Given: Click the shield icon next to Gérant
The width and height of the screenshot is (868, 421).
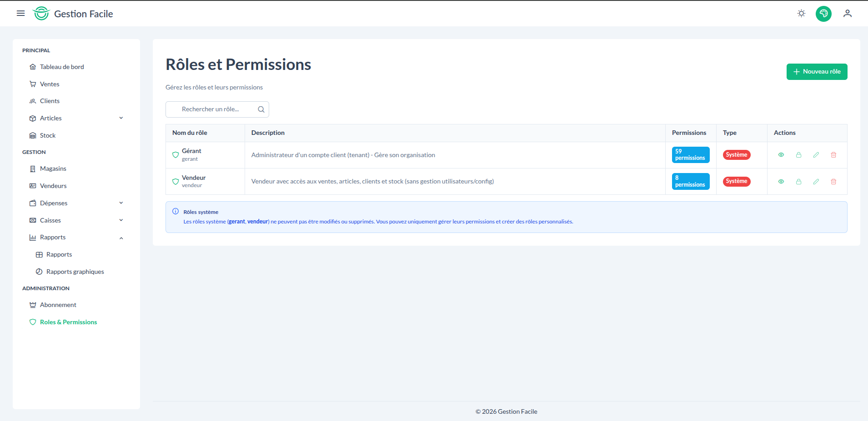Looking at the screenshot, I should pos(176,155).
